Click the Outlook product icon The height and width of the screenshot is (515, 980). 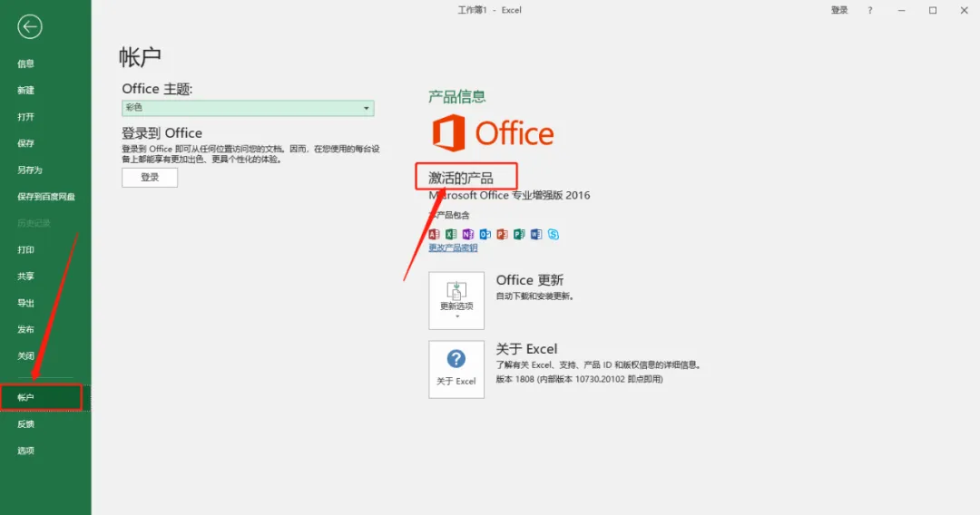(485, 234)
